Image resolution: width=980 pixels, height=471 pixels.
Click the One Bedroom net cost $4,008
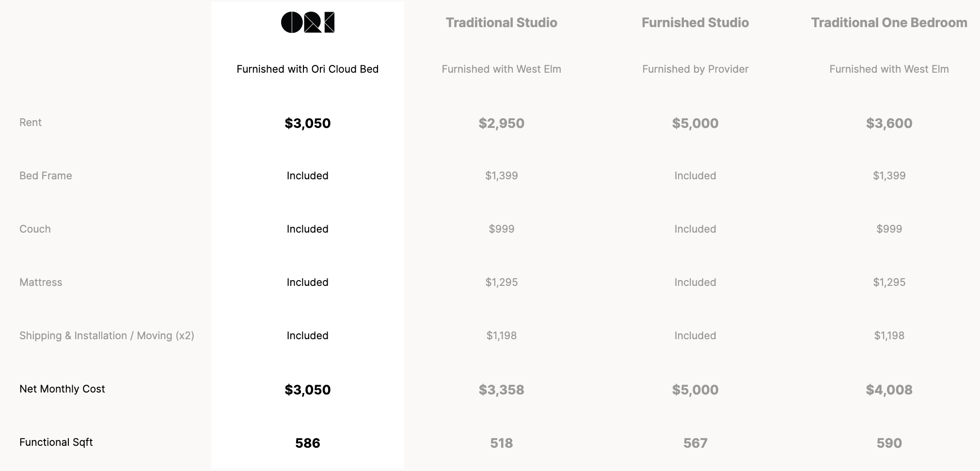click(889, 390)
